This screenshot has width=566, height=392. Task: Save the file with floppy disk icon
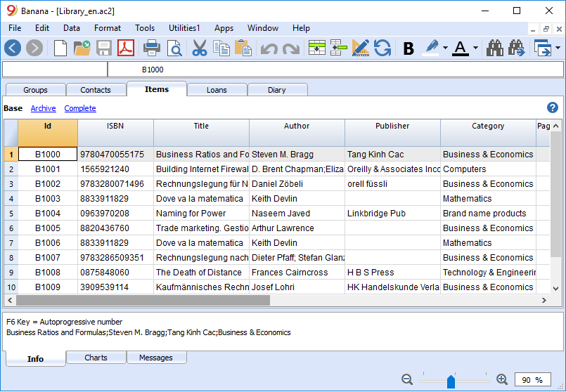[x=104, y=48]
